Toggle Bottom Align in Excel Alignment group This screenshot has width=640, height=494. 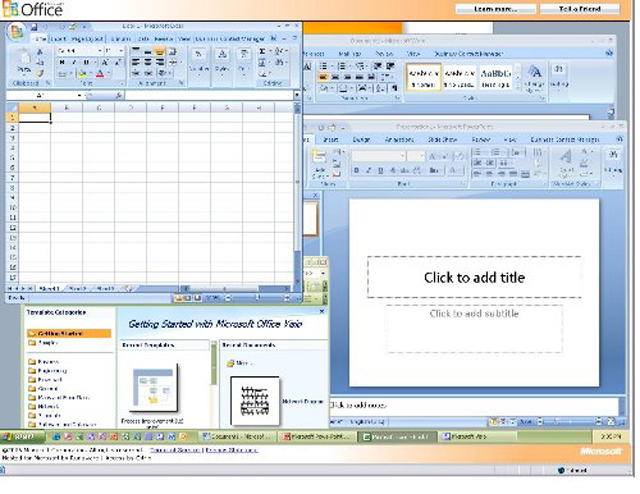160,51
